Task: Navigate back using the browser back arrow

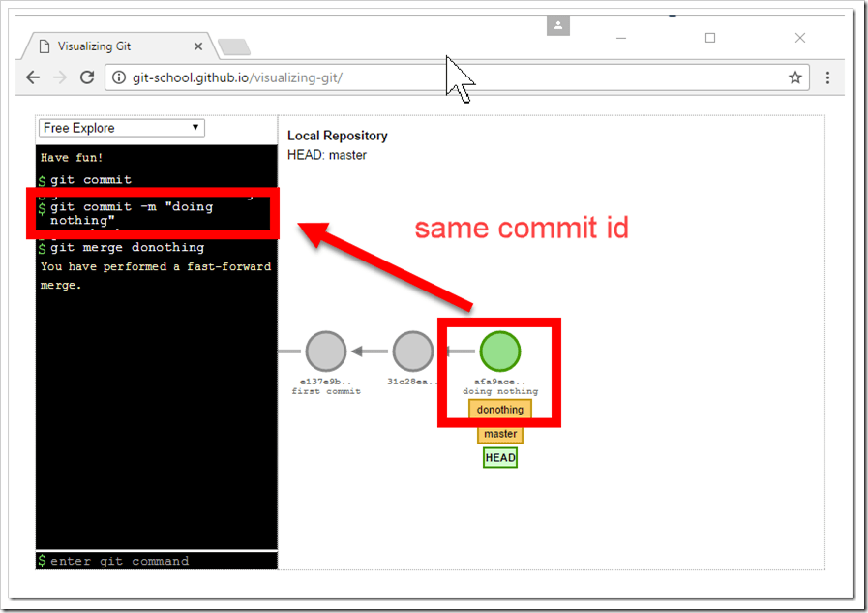Action: 33,77
